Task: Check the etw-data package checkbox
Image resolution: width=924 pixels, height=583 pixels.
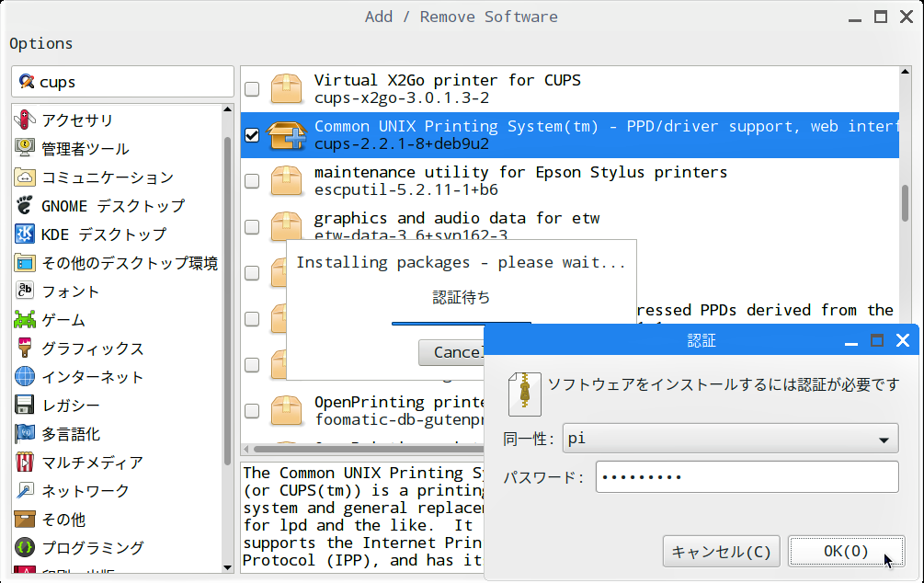Action: pos(252,226)
